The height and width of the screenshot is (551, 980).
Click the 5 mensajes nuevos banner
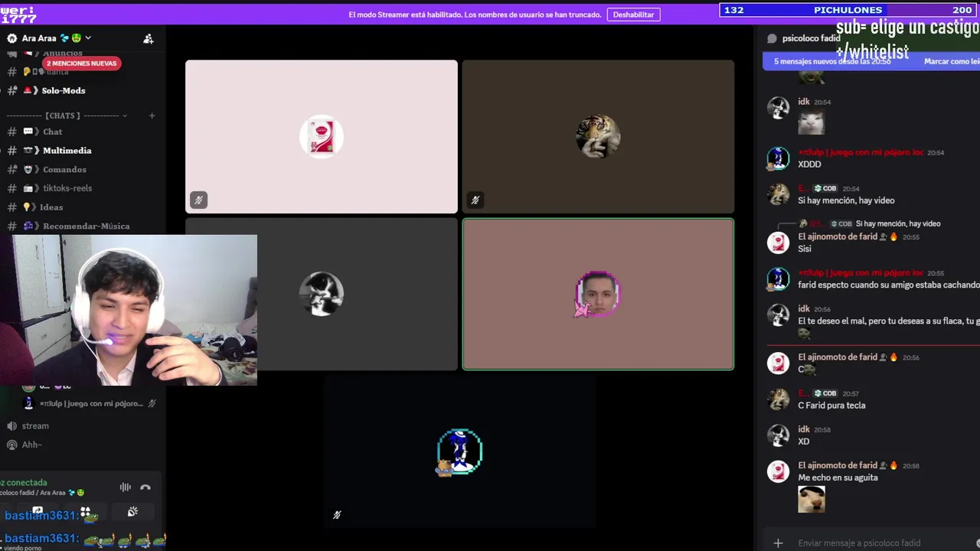831,61
